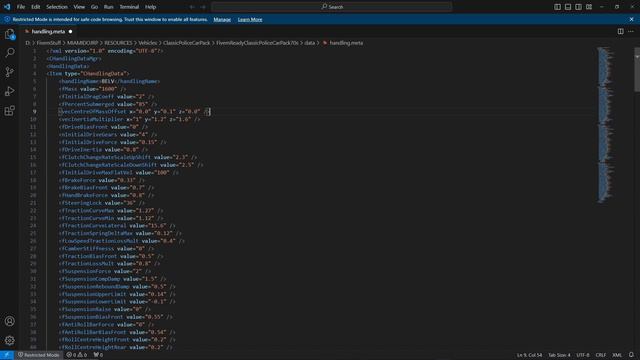Open the Go menu
Viewport: 640px width, 360px height.
point(94,7)
